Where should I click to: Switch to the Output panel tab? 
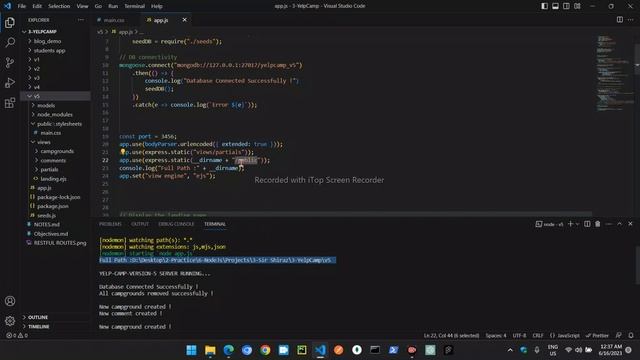pos(140,224)
